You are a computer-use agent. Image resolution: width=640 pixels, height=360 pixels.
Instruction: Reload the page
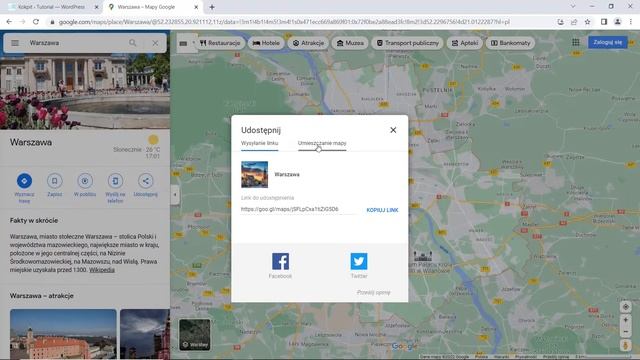[x=36, y=22]
